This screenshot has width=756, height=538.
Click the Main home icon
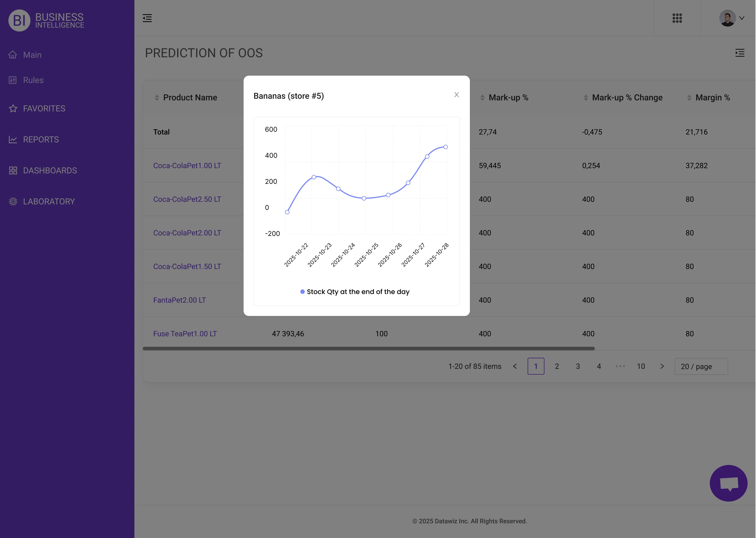tap(13, 55)
